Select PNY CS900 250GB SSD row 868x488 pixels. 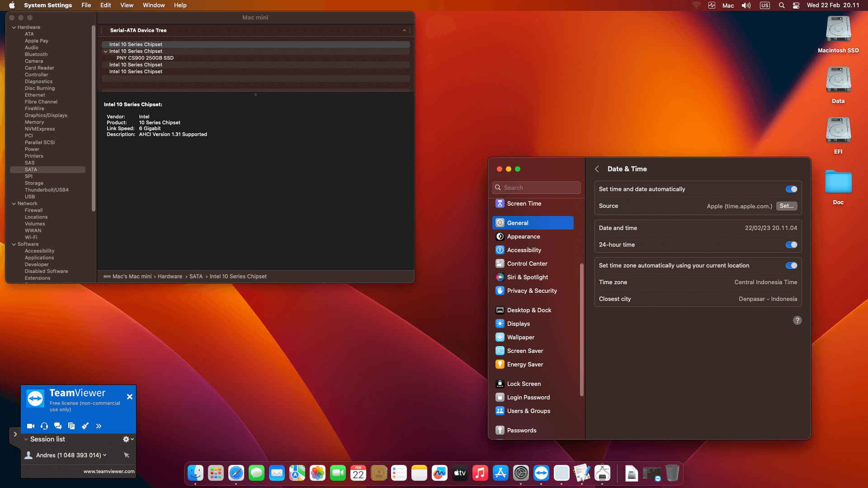pyautogui.click(x=256, y=58)
